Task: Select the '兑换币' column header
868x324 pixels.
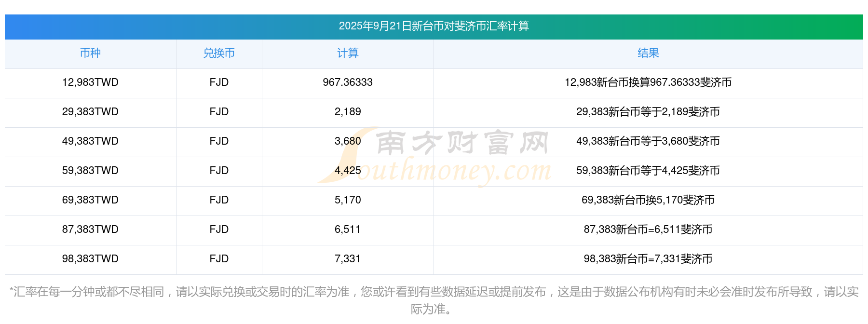Action: [219, 53]
